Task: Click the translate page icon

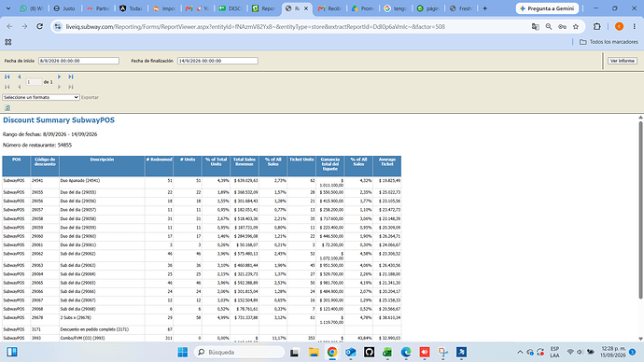Action: (x=535, y=26)
